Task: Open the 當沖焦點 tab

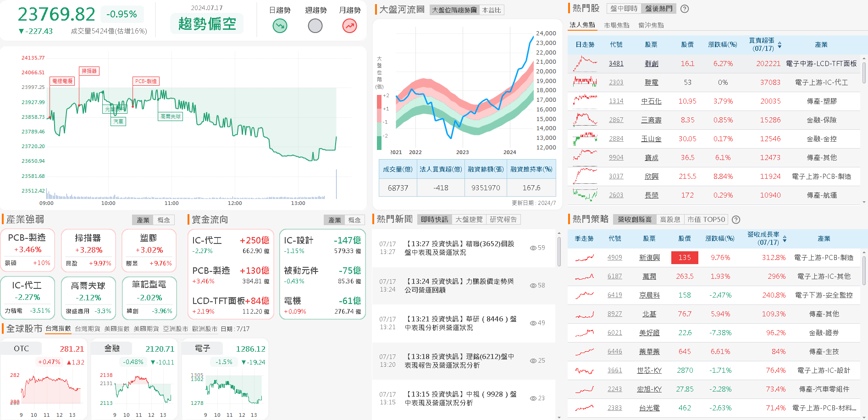Action: point(651,25)
